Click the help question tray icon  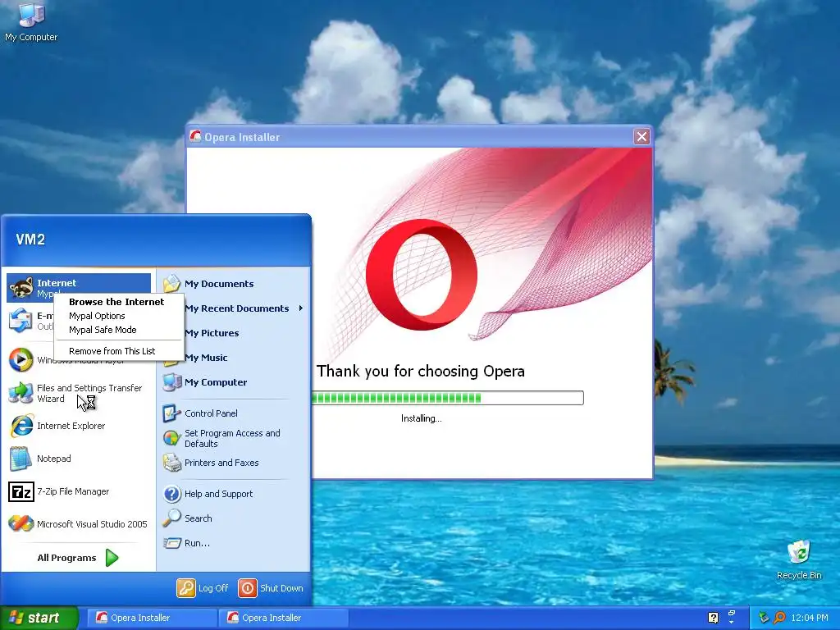[713, 618]
